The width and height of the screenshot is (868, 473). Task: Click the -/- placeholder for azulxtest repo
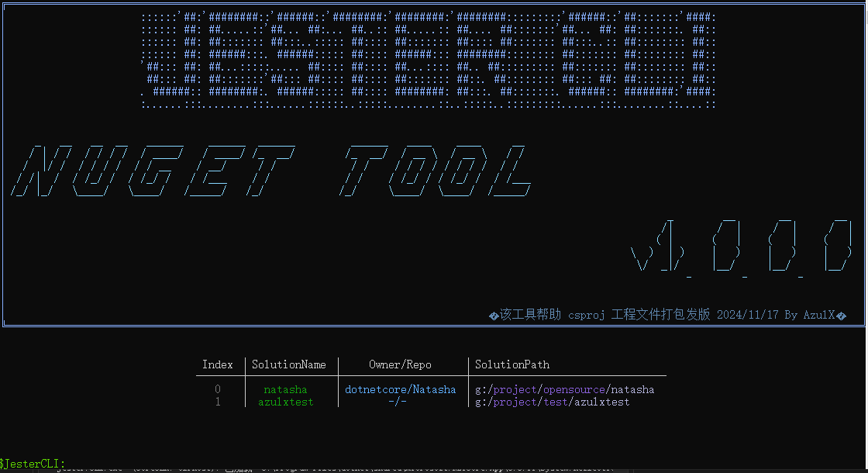[x=400, y=402]
